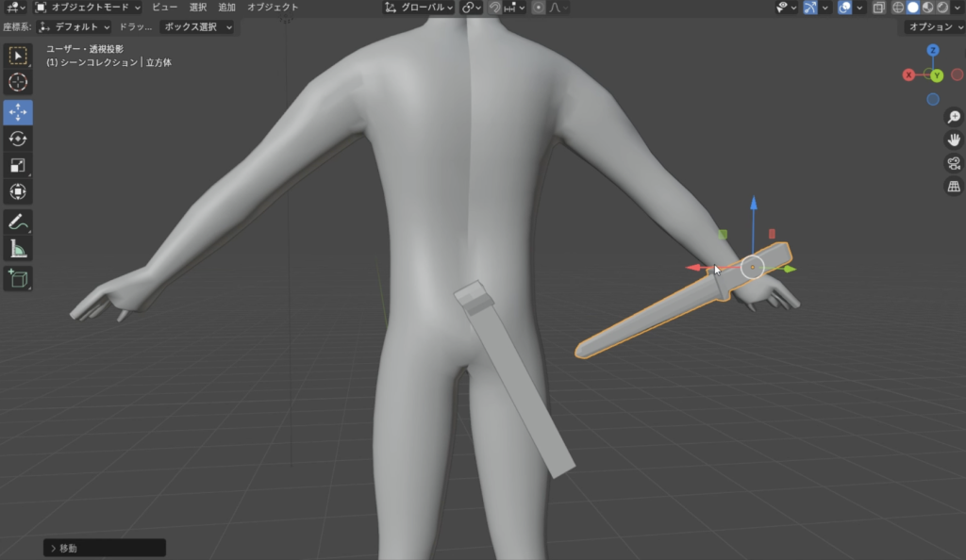The width and height of the screenshot is (966, 560).
Task: Click the green plane handle of move gizmo
Action: (x=723, y=235)
